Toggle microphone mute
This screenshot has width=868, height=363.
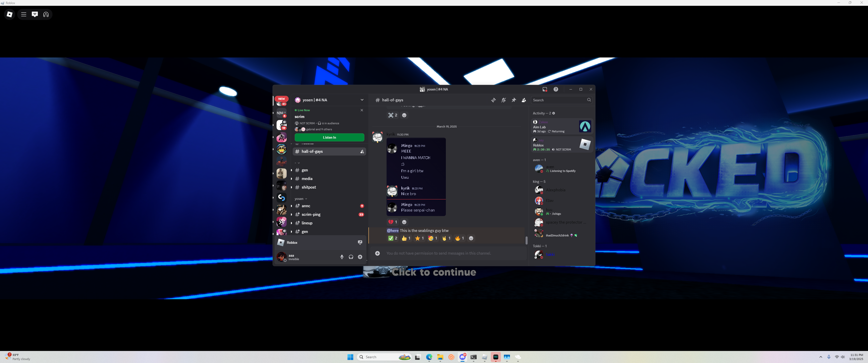[342, 257]
